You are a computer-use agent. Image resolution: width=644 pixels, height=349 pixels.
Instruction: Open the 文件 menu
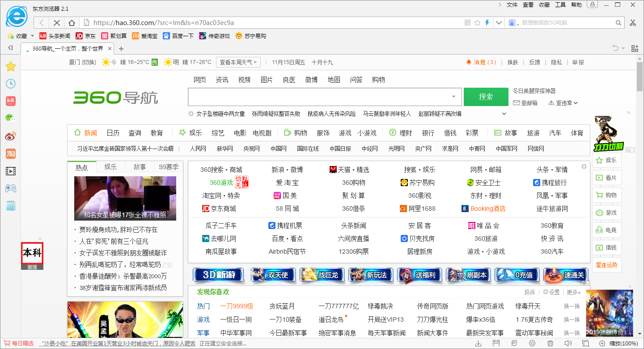click(512, 4)
